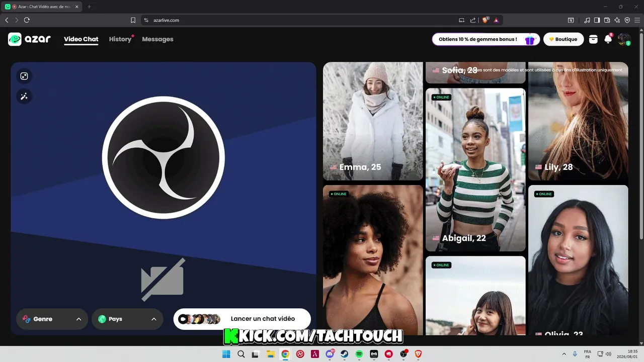Open Brave Shields panel
This screenshot has width=644, height=362.
click(486, 20)
